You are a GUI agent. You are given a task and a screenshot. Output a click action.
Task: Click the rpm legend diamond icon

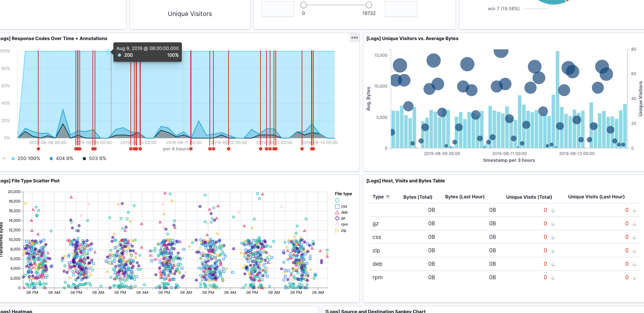click(337, 224)
